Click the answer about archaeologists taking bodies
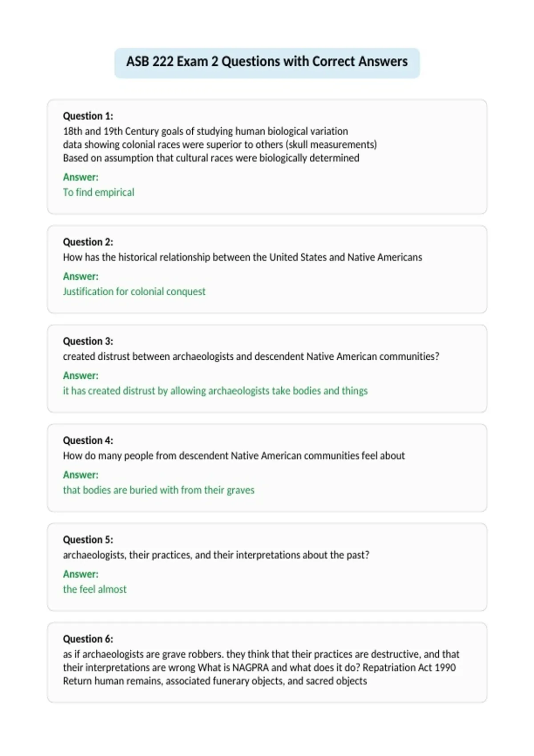534x756 pixels. pos(215,390)
